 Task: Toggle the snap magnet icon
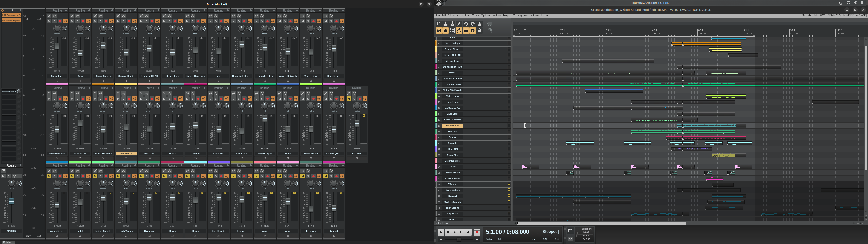click(x=472, y=31)
